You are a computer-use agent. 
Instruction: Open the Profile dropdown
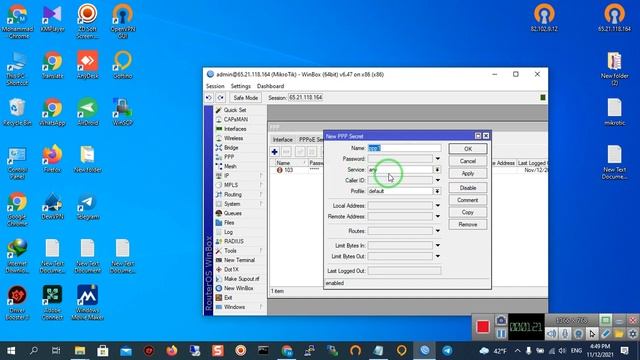click(x=437, y=191)
